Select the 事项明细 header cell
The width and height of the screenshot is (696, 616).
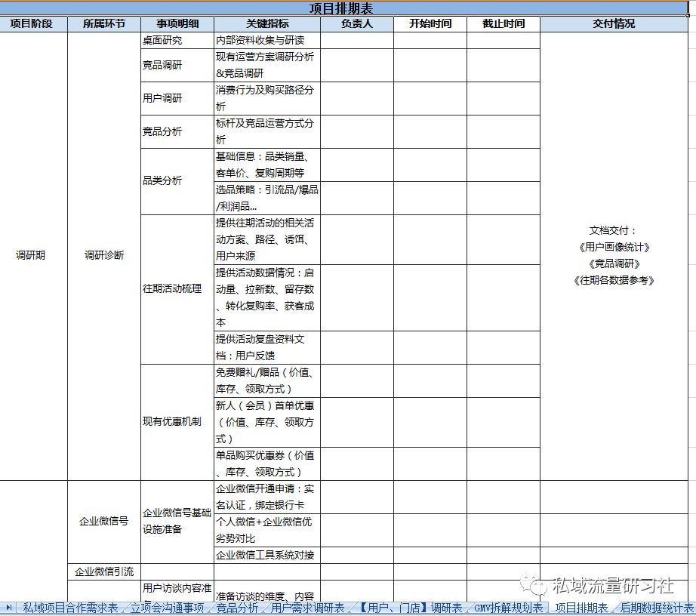coord(177,24)
